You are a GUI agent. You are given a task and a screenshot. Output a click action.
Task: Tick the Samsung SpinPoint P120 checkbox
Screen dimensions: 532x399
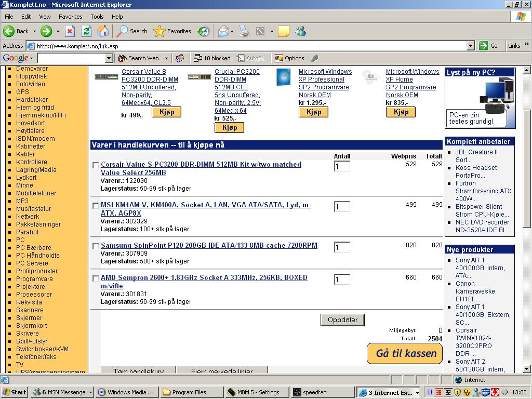(x=96, y=246)
